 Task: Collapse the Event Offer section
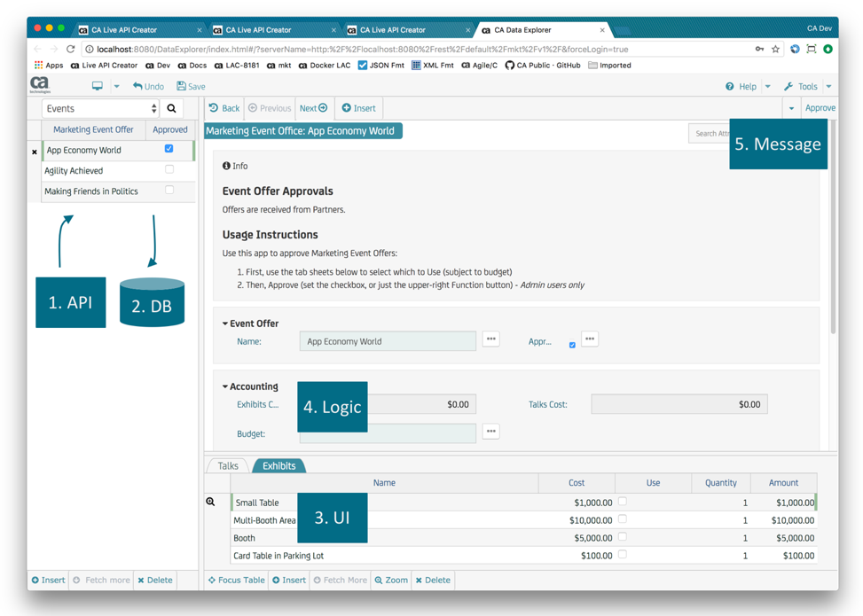point(225,324)
